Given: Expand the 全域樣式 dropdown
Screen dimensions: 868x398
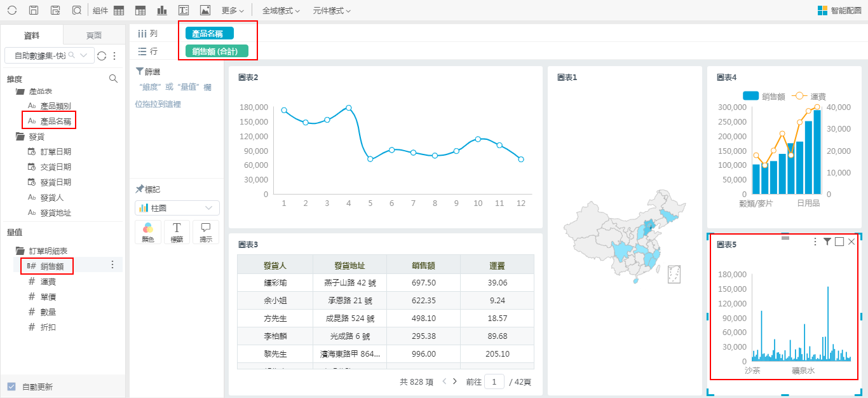Looking at the screenshot, I should (281, 11).
